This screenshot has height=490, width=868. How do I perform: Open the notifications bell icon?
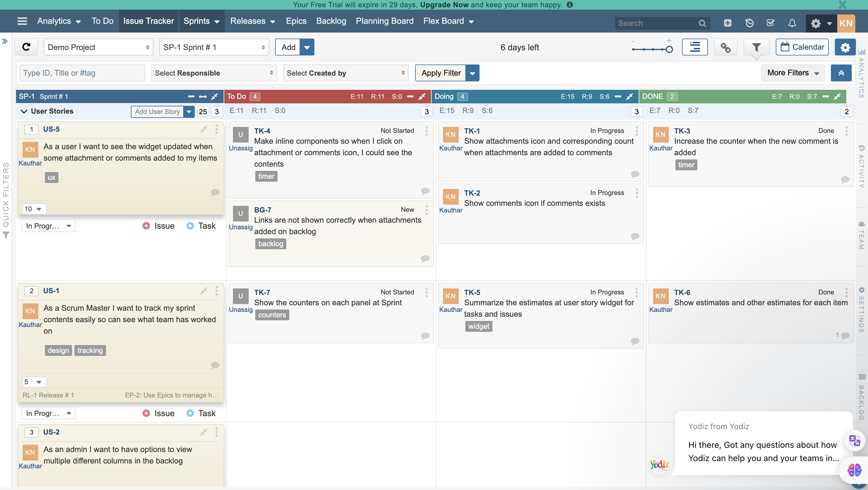792,23
